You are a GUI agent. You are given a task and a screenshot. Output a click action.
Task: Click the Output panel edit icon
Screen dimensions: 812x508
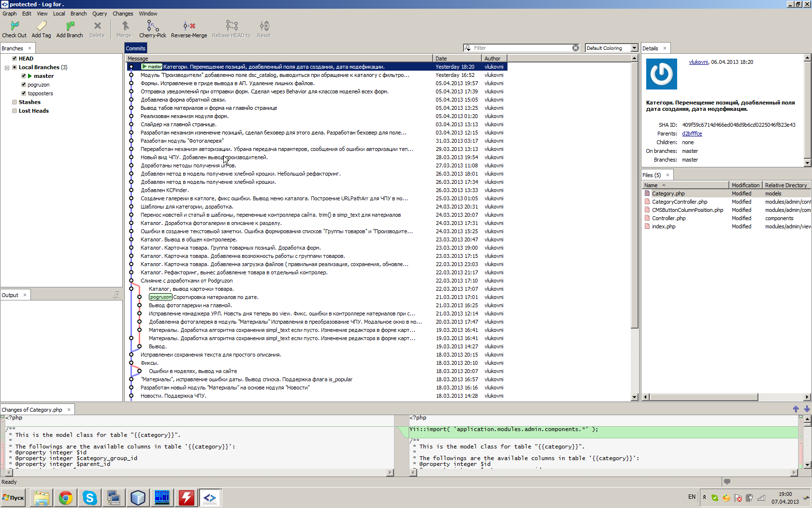coord(116,295)
